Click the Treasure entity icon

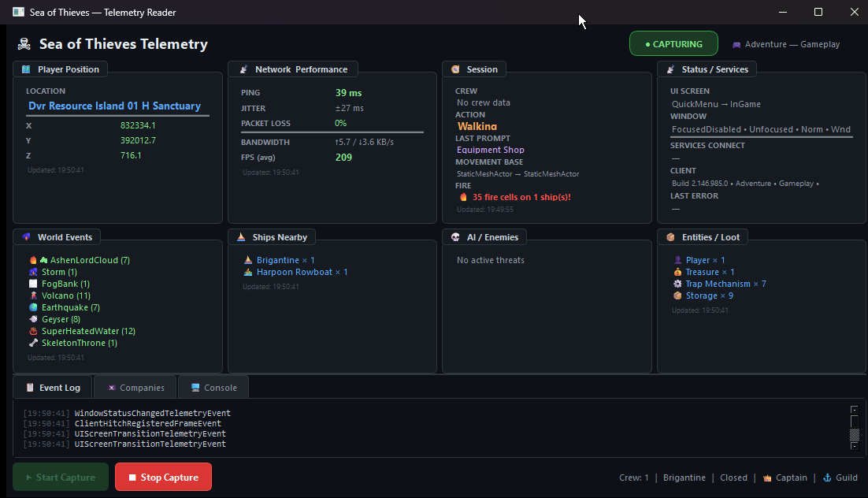click(677, 272)
